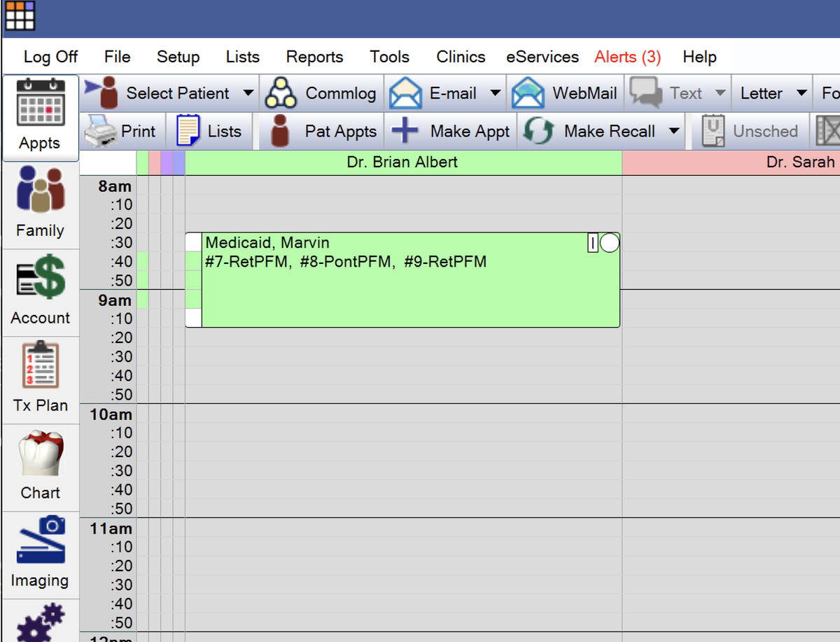Screen dimensions: 840x642
Task: Open the Setup menu
Action: click(x=178, y=57)
